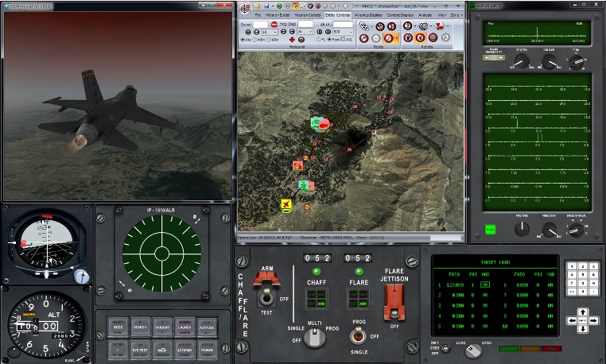Open the speed increment dropdown

pos(270,32)
